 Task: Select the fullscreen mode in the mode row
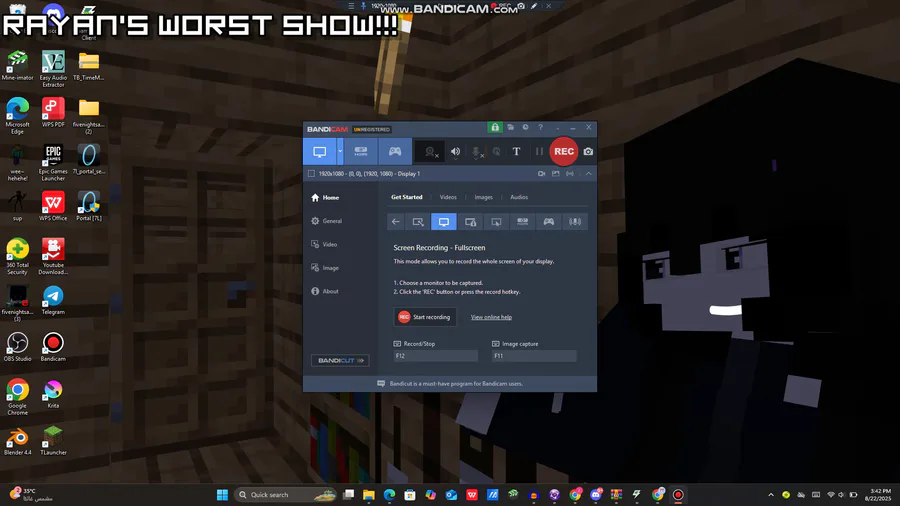pyautogui.click(x=444, y=222)
